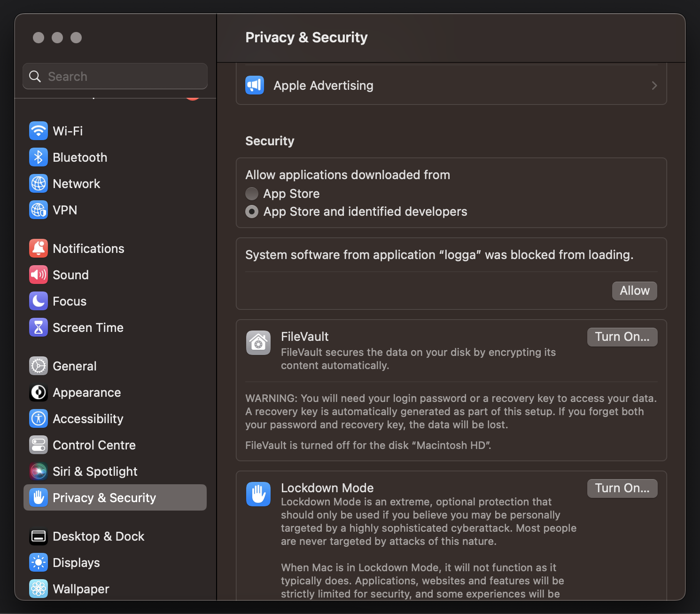
Task: Open Wi-Fi settings from the sidebar
Action: [38, 131]
